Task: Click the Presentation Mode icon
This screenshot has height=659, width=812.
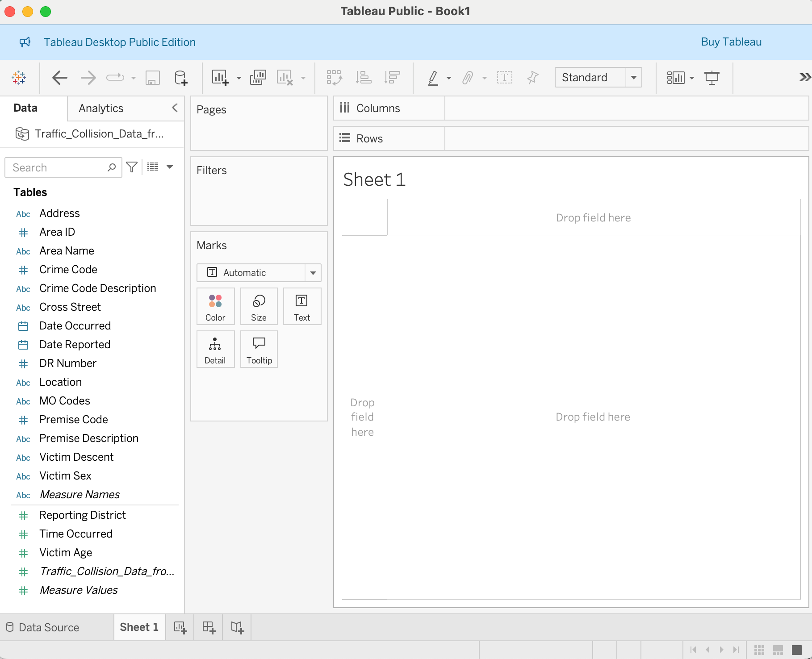Action: point(712,78)
